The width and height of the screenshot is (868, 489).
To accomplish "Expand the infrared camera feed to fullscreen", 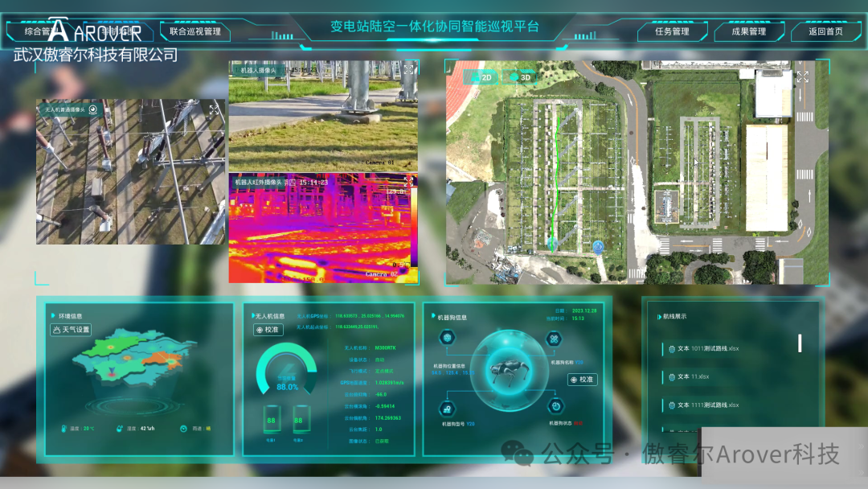I will click(408, 182).
